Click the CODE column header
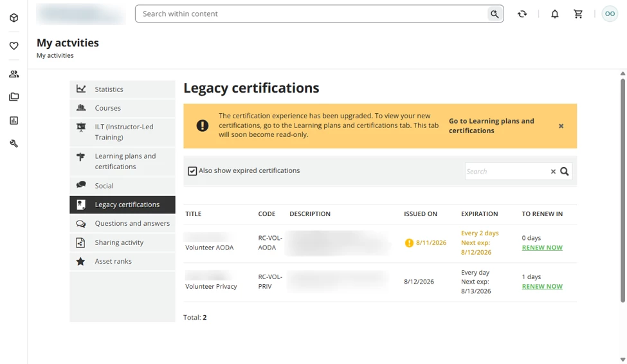 (x=267, y=214)
